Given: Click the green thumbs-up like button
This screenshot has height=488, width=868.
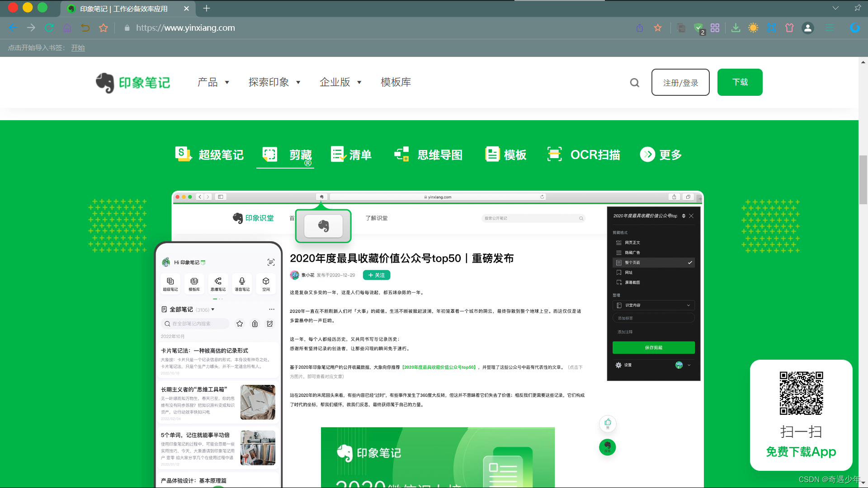Looking at the screenshot, I should click(x=608, y=423).
